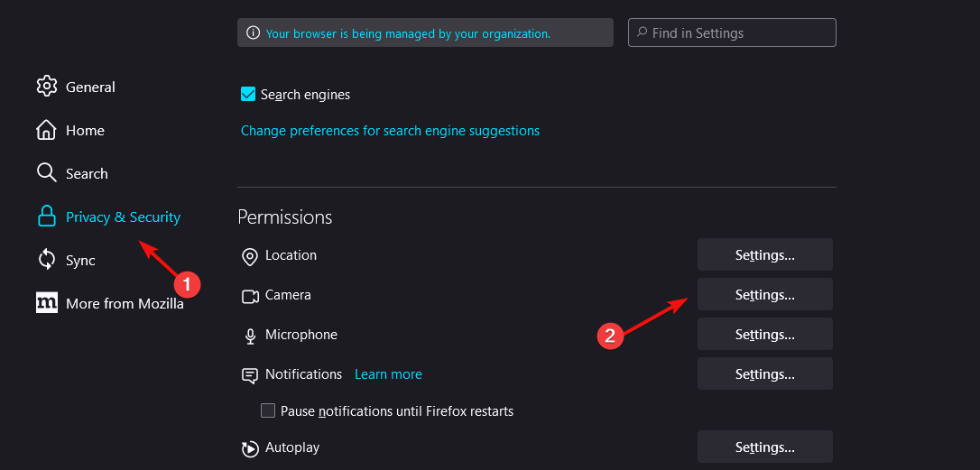The height and width of the screenshot is (470, 980).
Task: Open Location permission Settings button
Action: click(x=765, y=255)
